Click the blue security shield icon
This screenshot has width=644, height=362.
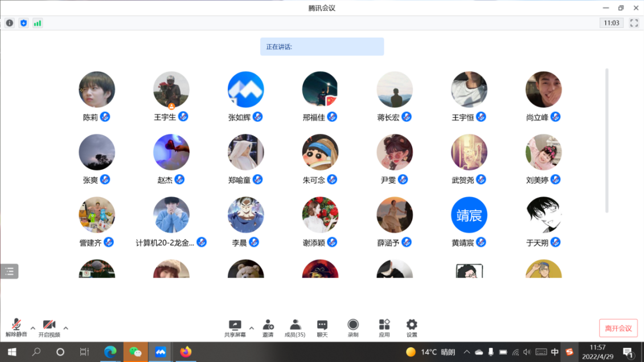[23, 23]
